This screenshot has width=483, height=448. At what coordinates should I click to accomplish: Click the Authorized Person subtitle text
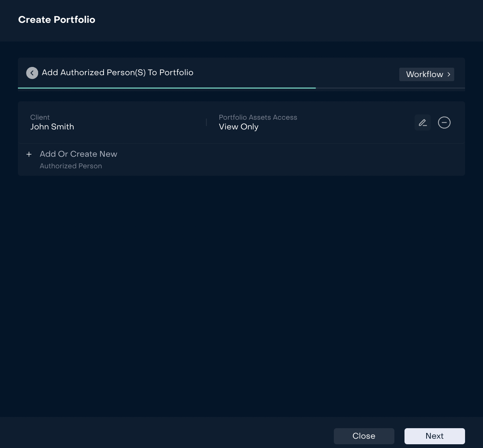pos(71,166)
